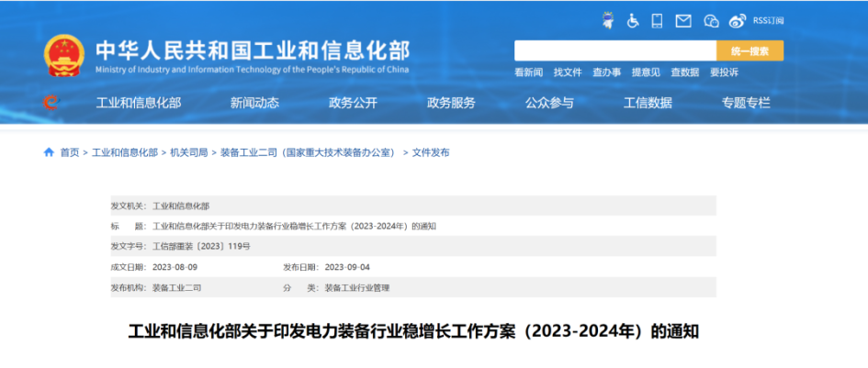Select 要投诉 search shortcut
The height and width of the screenshot is (368, 868).
(x=724, y=72)
